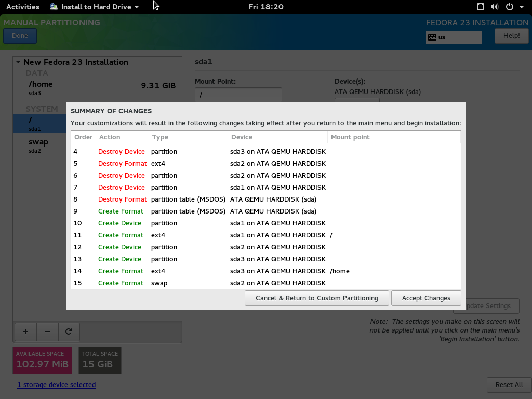Click the AVAILABLE SPACE 102.97 MiB box
The width and height of the screenshot is (532, 399).
[43, 360]
